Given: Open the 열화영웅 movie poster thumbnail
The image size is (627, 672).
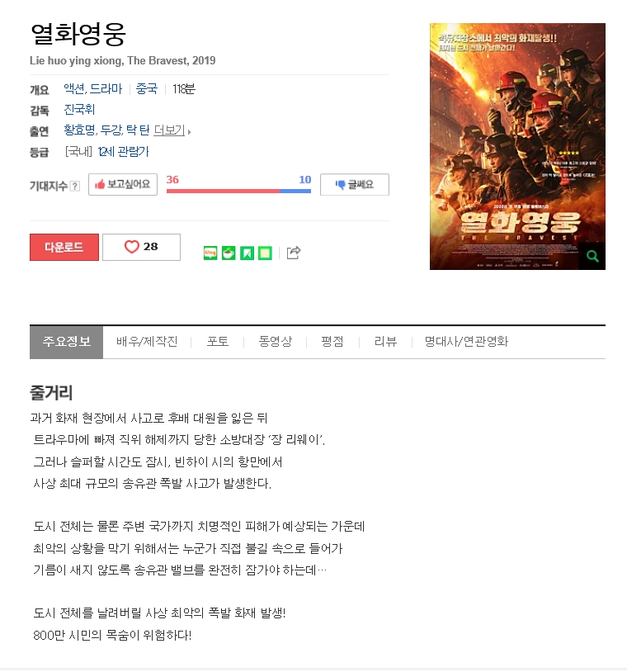Looking at the screenshot, I should [x=517, y=147].
